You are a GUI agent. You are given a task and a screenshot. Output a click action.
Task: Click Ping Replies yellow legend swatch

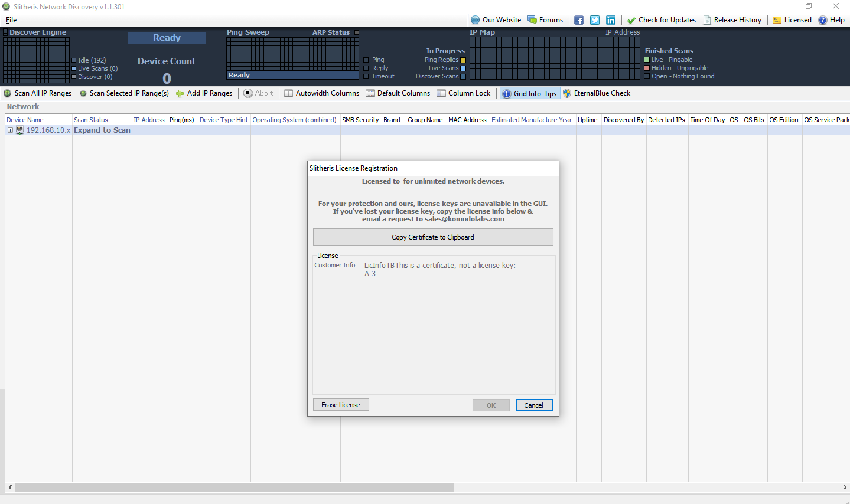463,60
